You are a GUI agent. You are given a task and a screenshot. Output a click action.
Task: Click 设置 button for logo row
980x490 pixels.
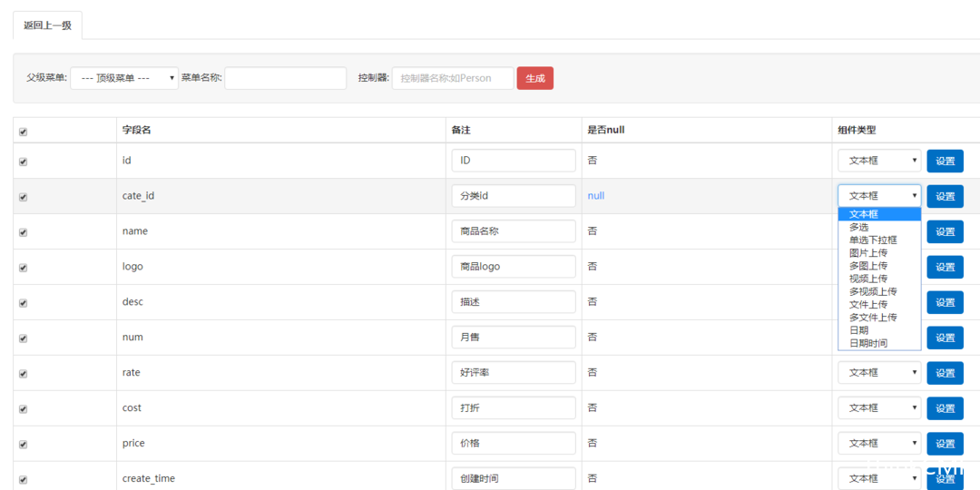tap(945, 267)
